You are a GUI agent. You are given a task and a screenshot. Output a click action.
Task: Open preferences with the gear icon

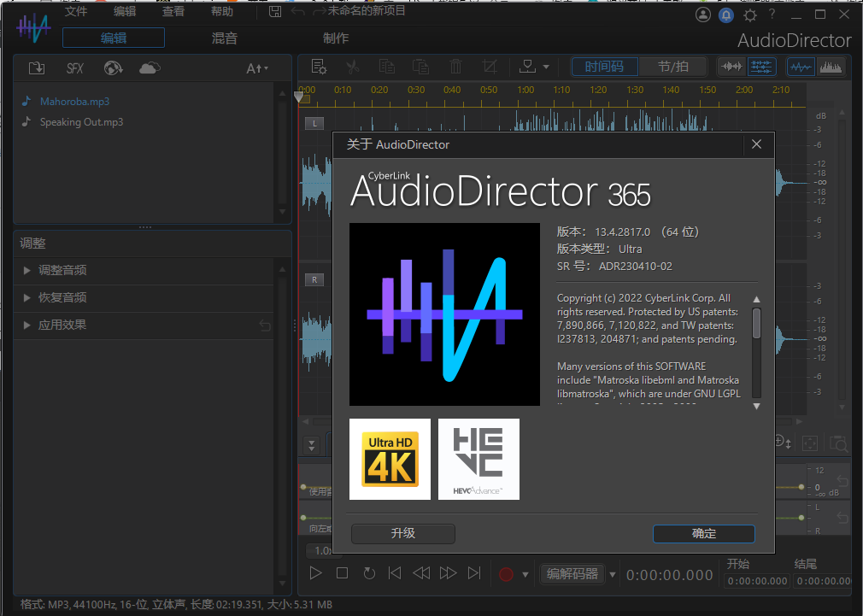tap(749, 15)
